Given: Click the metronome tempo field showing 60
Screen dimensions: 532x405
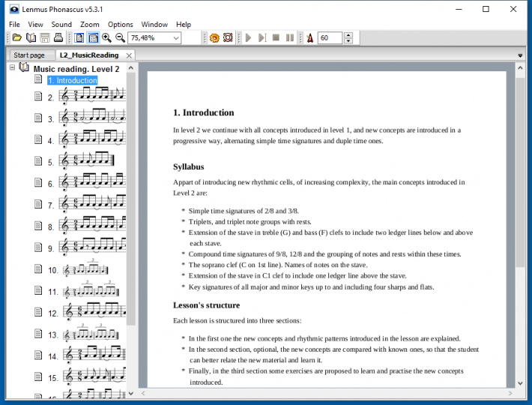Looking at the screenshot, I should point(330,37).
